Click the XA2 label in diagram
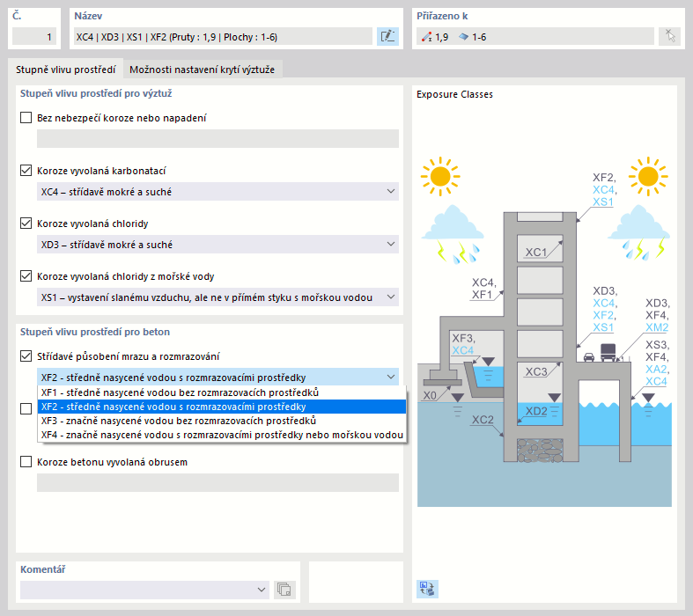This screenshot has height=616, width=693. [x=656, y=369]
